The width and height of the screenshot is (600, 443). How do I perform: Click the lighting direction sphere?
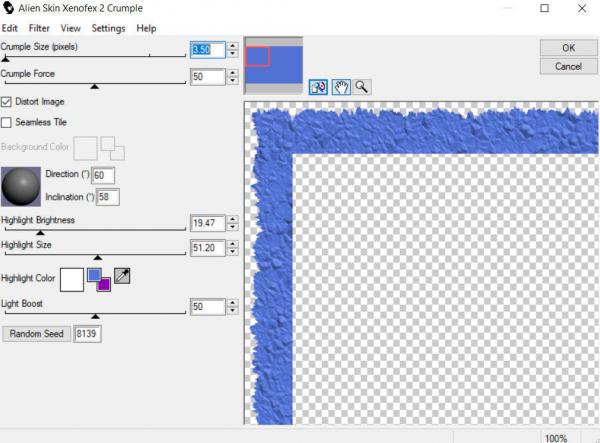(x=21, y=186)
